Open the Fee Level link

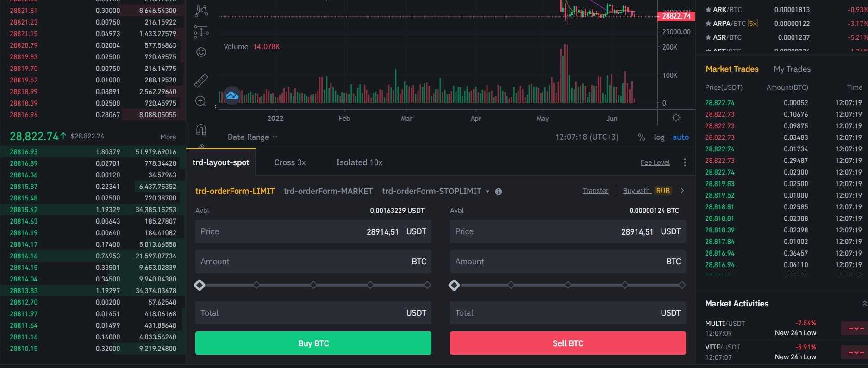pos(655,162)
